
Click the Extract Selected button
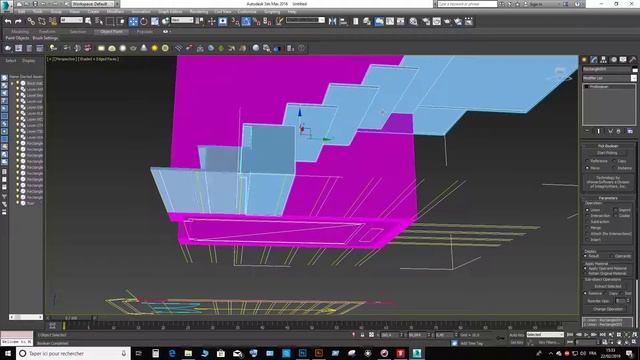(607, 287)
